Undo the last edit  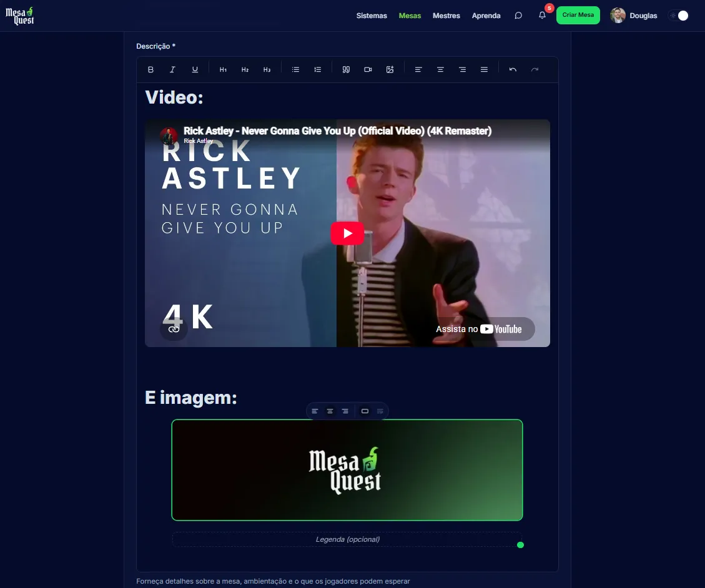513,70
